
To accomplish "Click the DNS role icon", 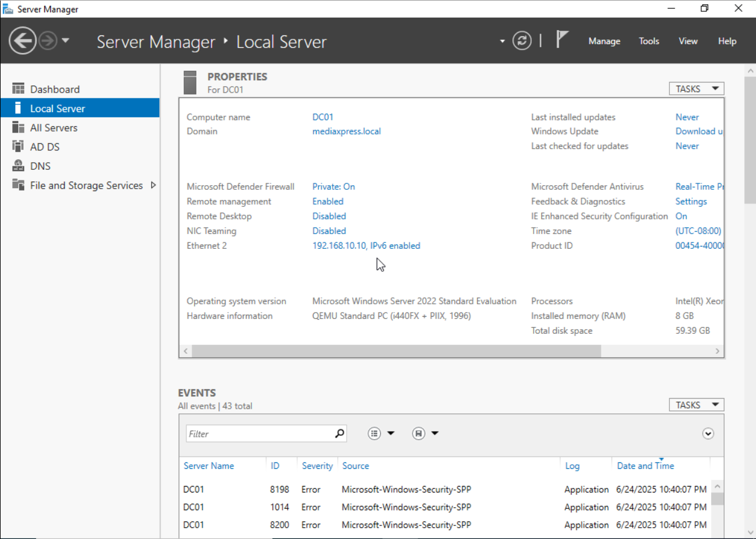I will 18,166.
